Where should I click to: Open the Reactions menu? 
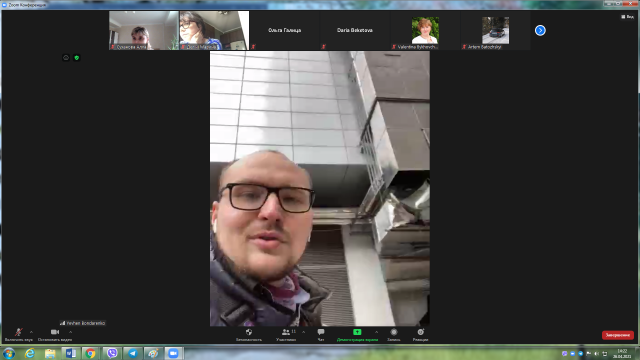tap(420, 335)
